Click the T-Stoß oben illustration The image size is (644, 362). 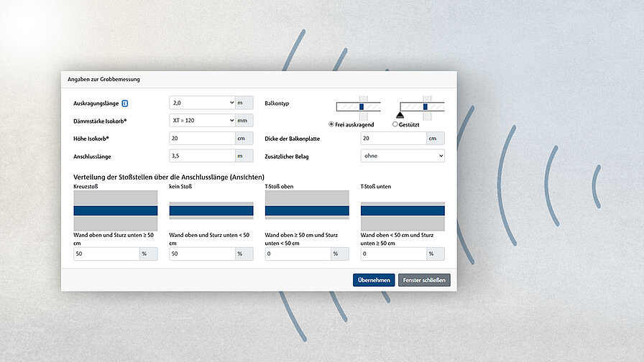[x=307, y=205]
